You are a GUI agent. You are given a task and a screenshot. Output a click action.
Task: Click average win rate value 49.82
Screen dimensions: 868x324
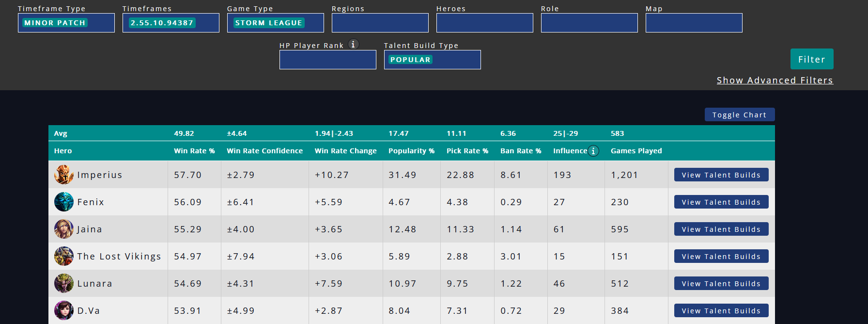click(184, 133)
